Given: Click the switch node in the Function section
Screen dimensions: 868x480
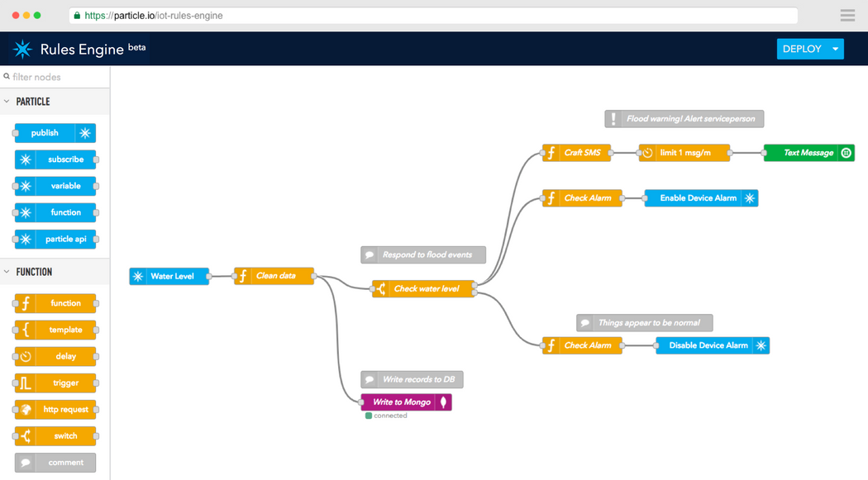Looking at the screenshot, I should tap(55, 435).
